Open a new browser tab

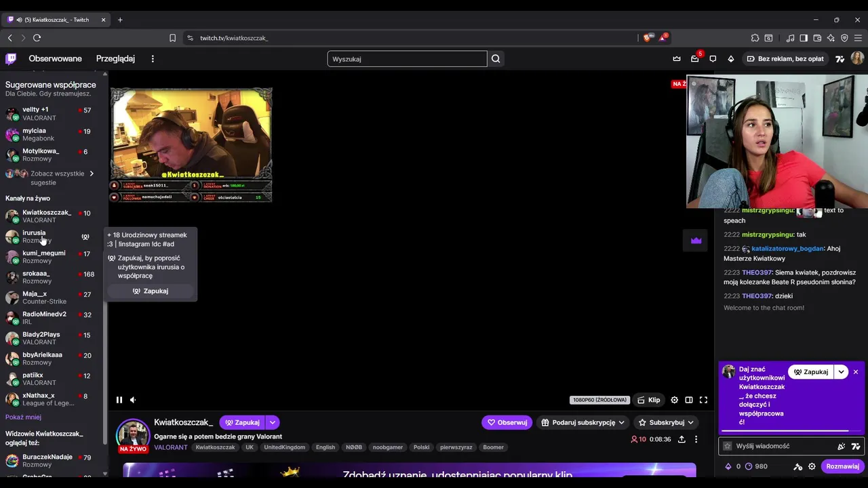(x=120, y=20)
